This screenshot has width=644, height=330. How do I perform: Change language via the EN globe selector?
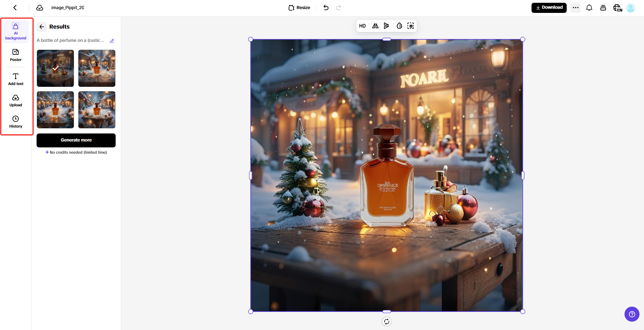tap(618, 7)
